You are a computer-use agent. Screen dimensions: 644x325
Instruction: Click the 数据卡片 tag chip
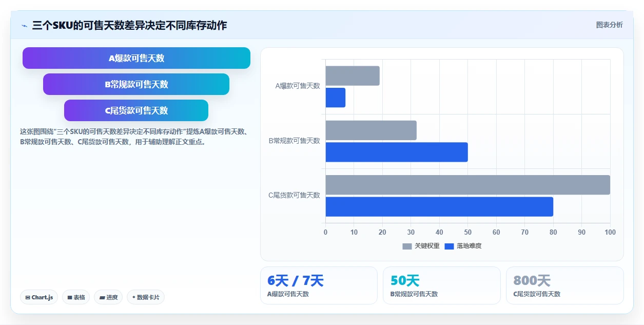146,297
